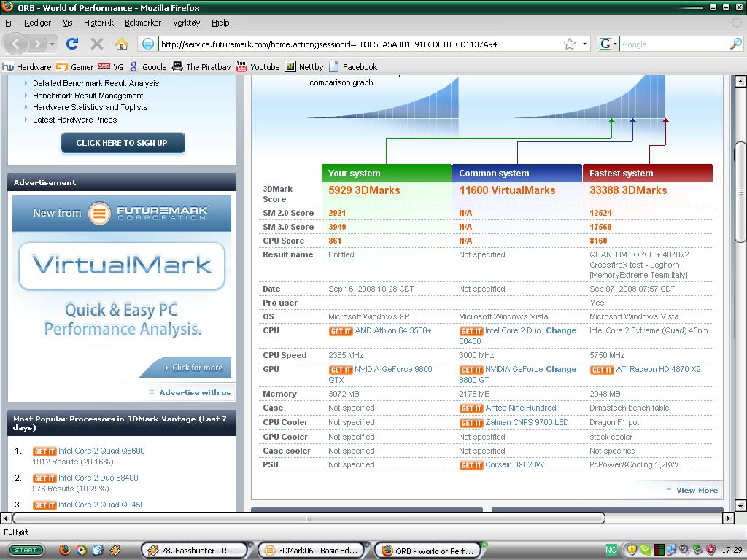Open the Vis menu
This screenshot has width=747, height=560.
pyautogui.click(x=68, y=23)
